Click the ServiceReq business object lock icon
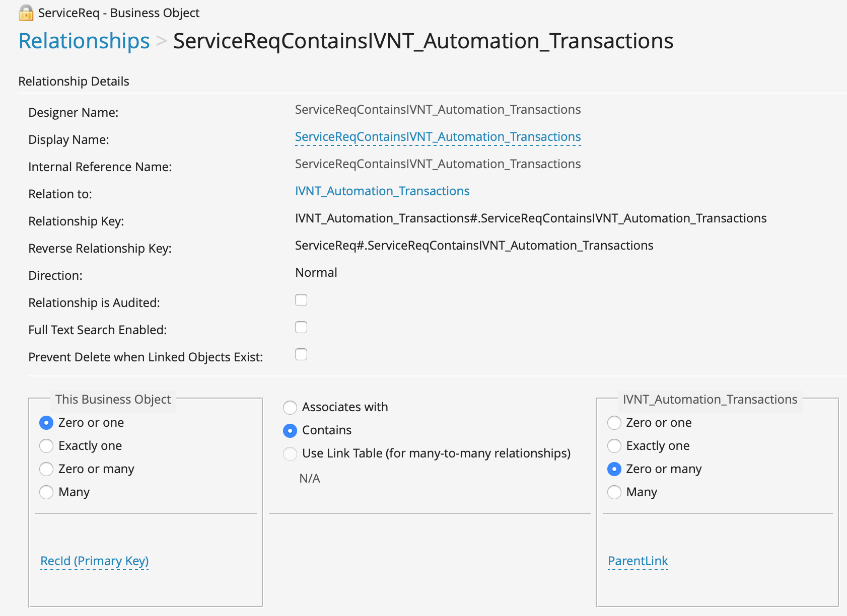847x616 pixels. tap(26, 13)
